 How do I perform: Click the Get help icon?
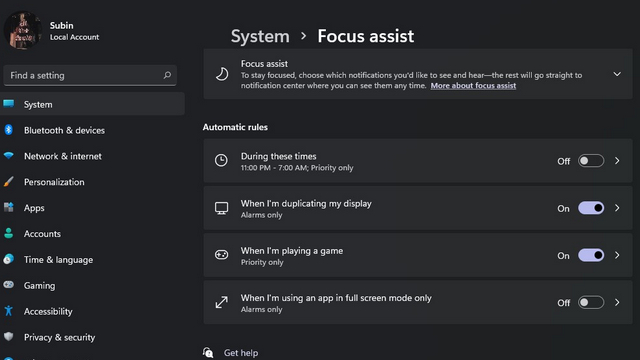208,353
